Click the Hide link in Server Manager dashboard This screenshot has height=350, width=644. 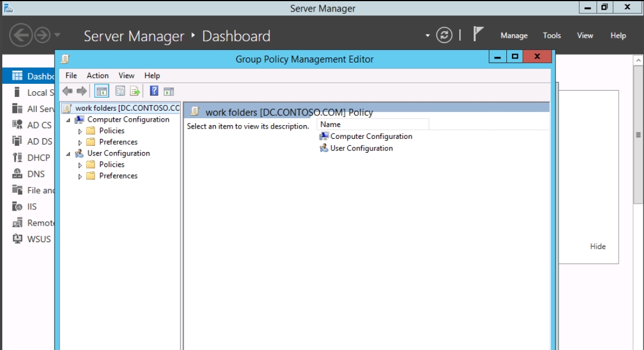pyautogui.click(x=598, y=247)
